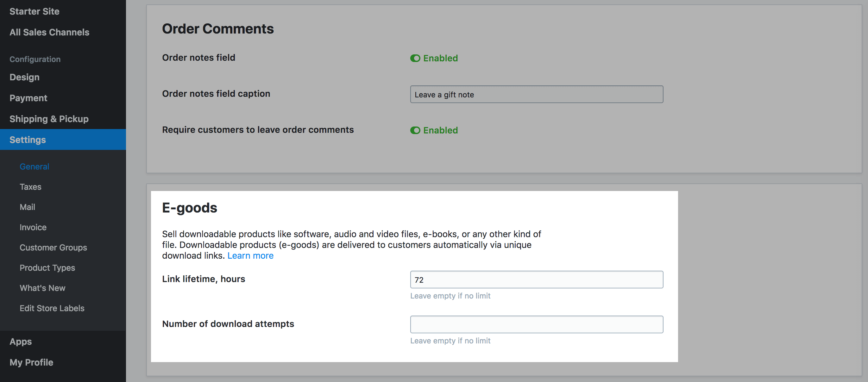
Task: Click the Number of download attempts field
Action: (x=536, y=324)
